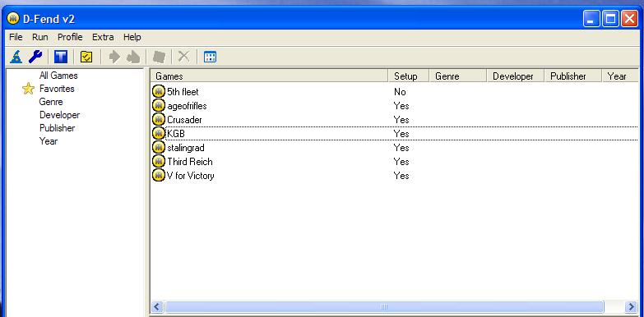
Task: Click the horizontal scrollbar thumb
Action: 384,307
